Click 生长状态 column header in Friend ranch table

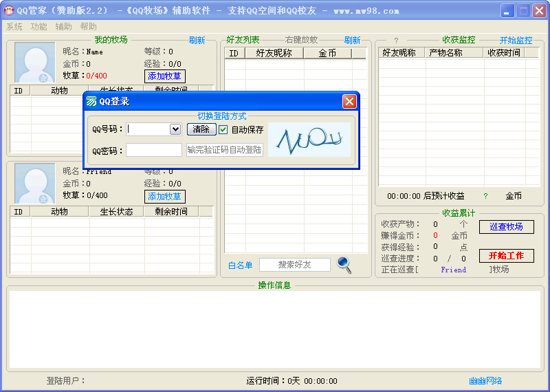(x=116, y=212)
